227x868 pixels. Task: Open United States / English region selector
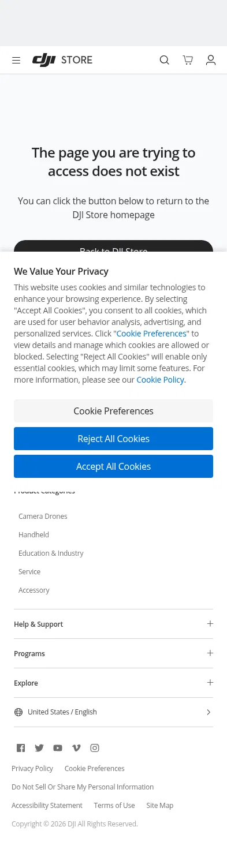pos(113,712)
